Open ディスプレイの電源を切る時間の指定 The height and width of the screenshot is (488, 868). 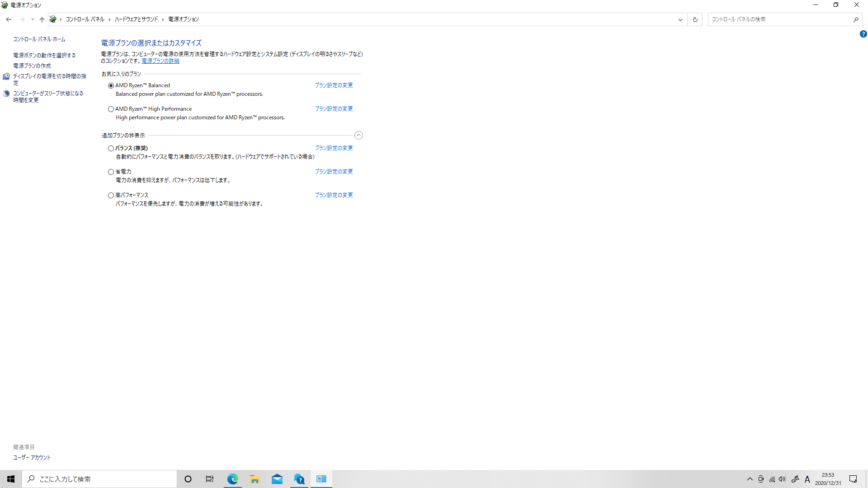49,80
